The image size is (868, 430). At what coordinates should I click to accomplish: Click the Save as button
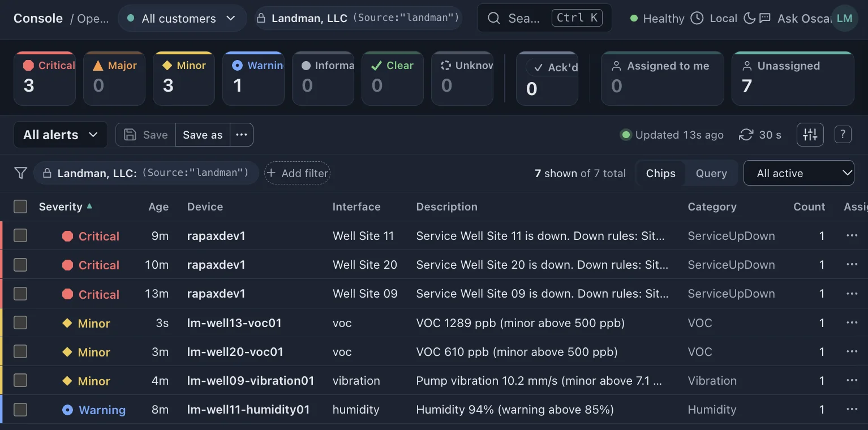[203, 135]
